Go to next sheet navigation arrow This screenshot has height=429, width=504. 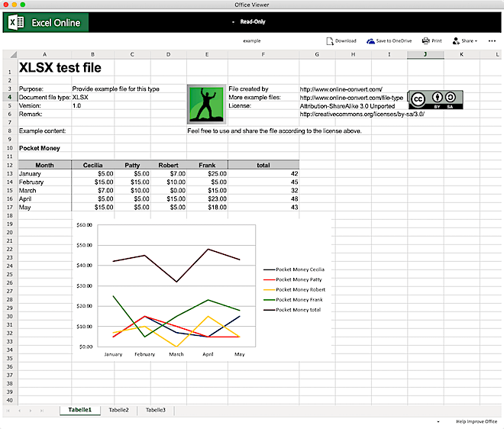(x=31, y=411)
